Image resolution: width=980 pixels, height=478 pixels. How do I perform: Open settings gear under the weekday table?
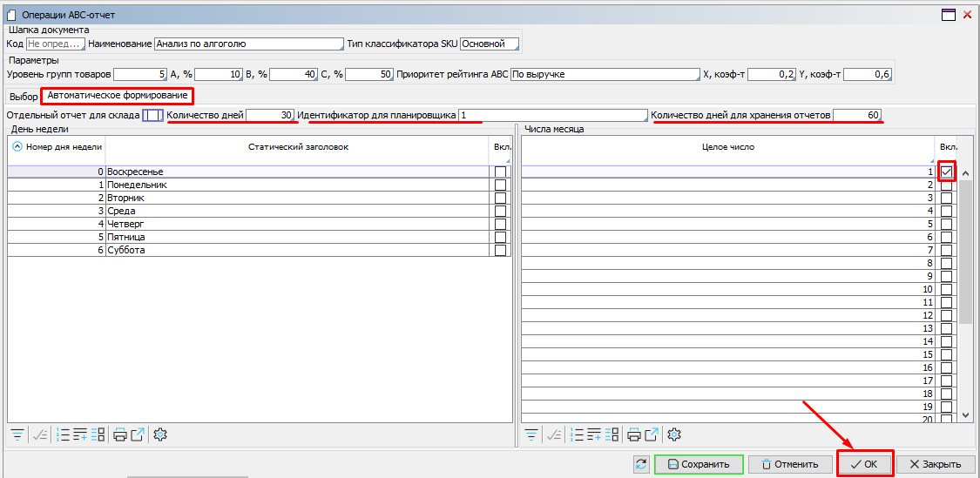159,434
